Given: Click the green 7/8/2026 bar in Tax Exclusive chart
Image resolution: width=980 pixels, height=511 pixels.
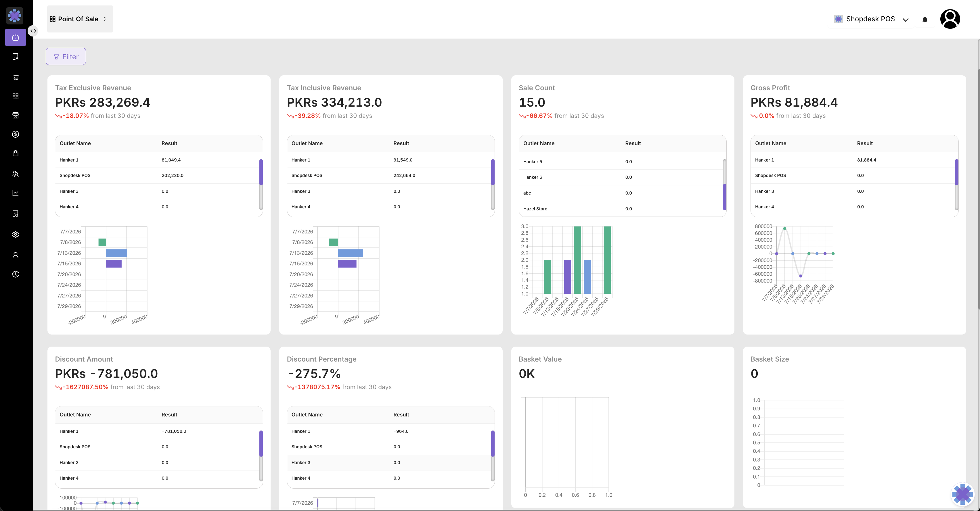Looking at the screenshot, I should point(102,242).
